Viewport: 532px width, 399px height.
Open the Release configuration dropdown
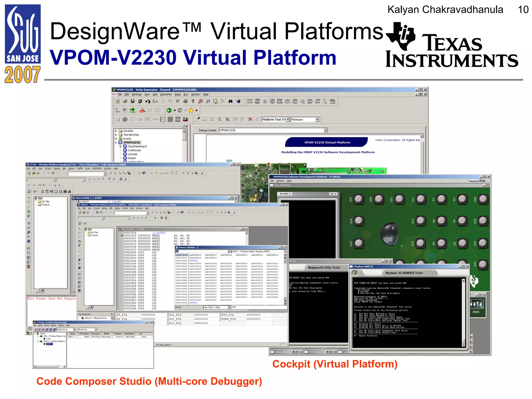[317, 119]
